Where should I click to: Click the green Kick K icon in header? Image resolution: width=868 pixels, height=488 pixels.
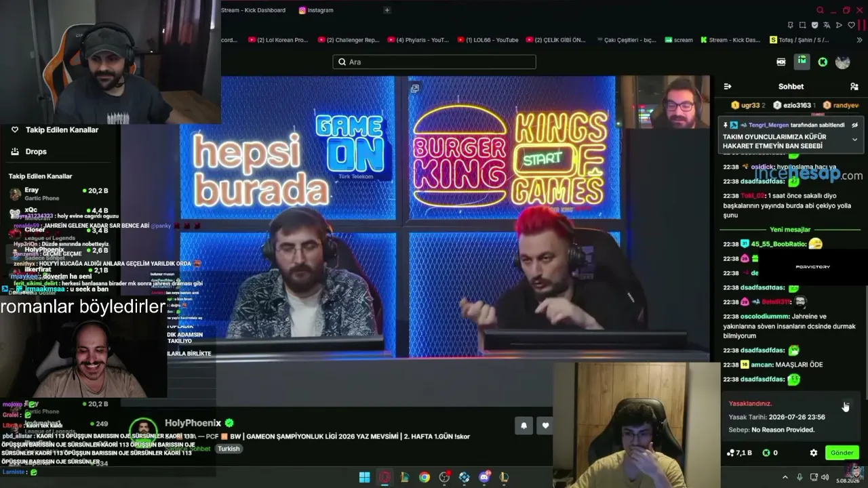[823, 62]
